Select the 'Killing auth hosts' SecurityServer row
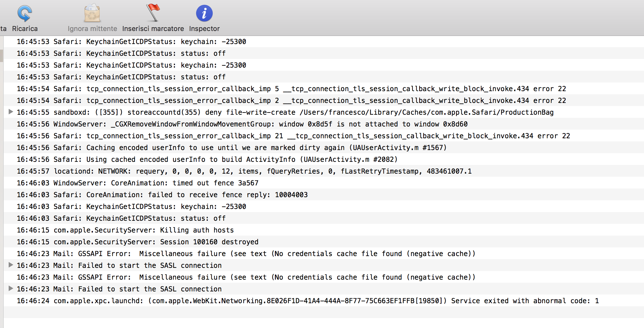Screen dimensions: 644x328 (x=324, y=230)
